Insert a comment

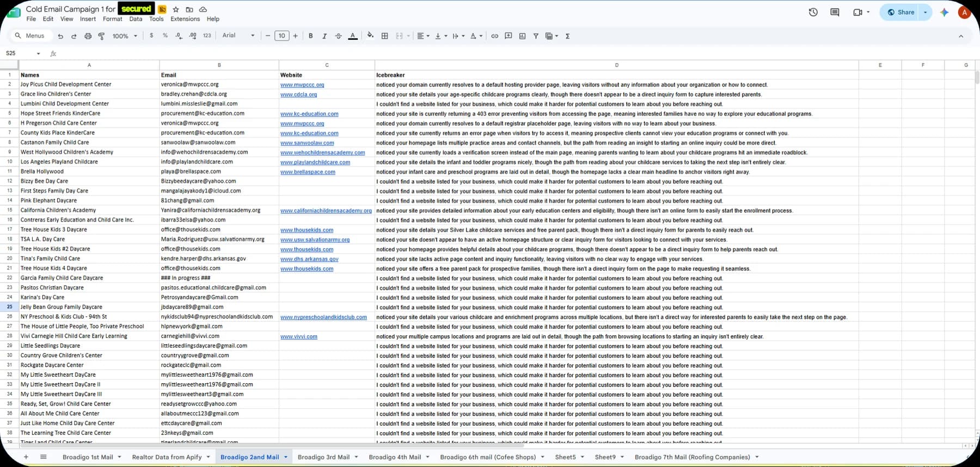(509, 36)
